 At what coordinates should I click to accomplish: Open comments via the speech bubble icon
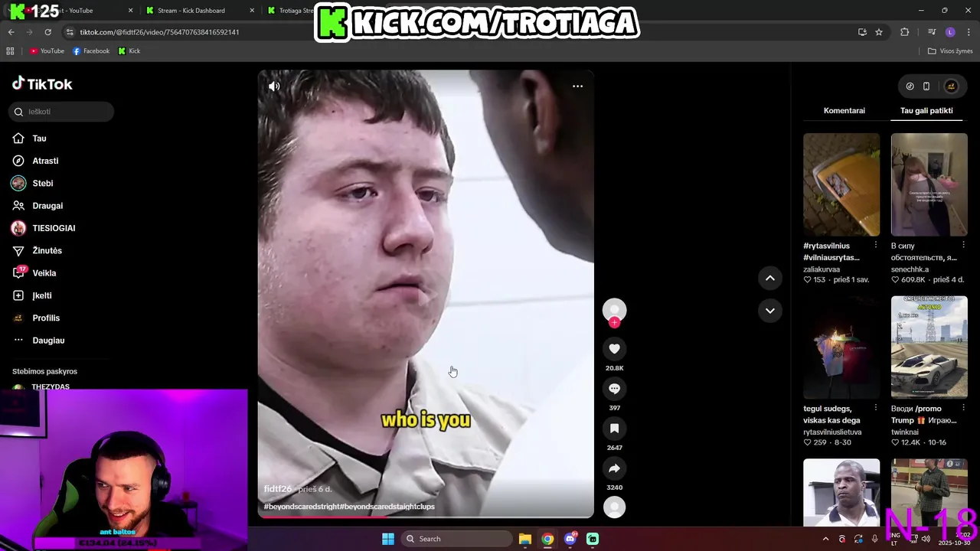pyautogui.click(x=614, y=389)
